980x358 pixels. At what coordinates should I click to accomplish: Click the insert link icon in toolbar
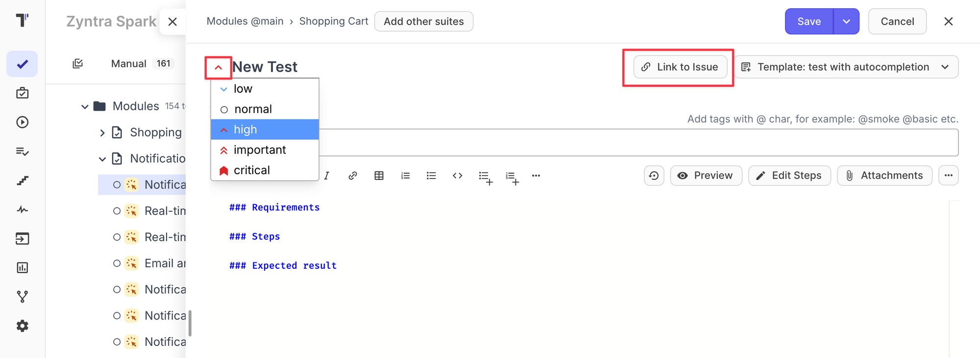click(x=353, y=176)
